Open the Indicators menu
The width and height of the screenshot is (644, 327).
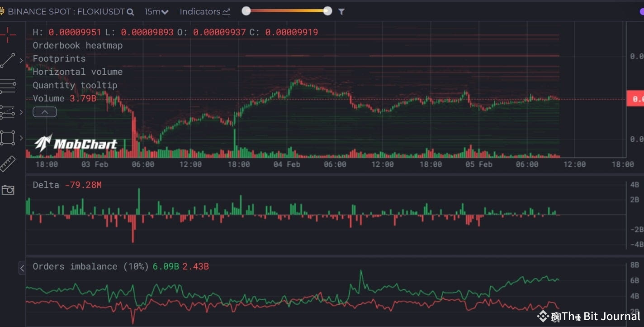coord(204,11)
